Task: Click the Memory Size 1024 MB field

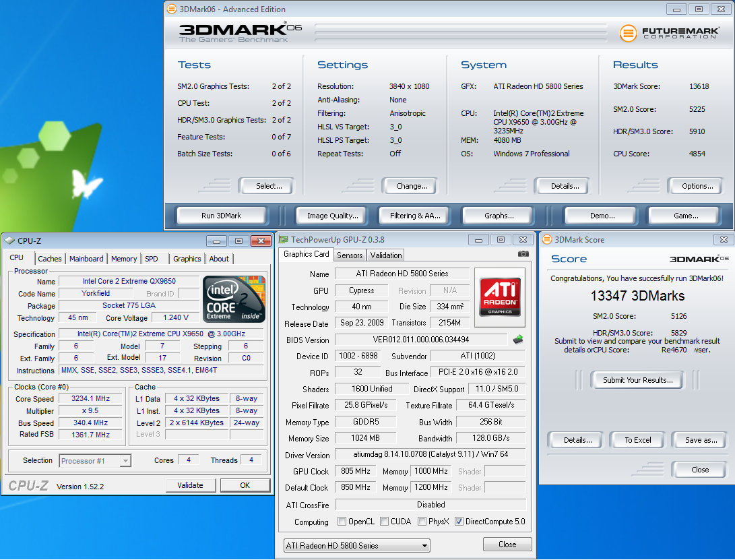Action: (366, 438)
